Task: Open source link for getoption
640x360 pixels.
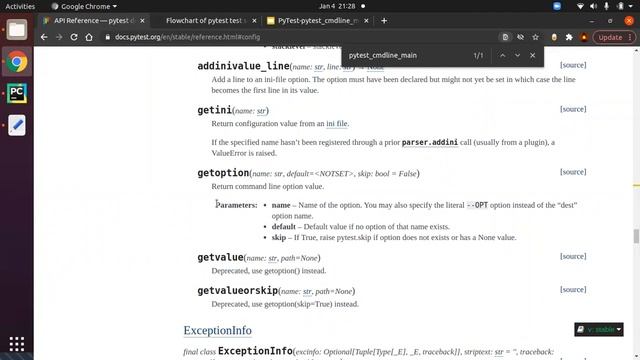Action: 573,172
